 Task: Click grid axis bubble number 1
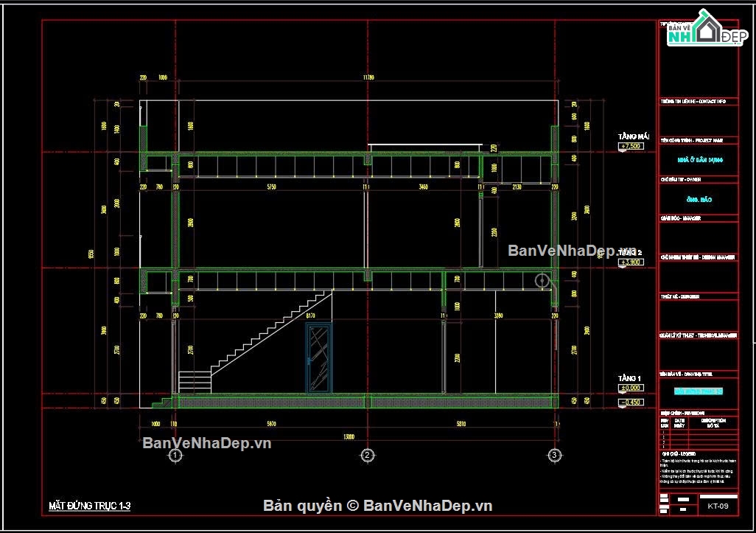(x=175, y=456)
